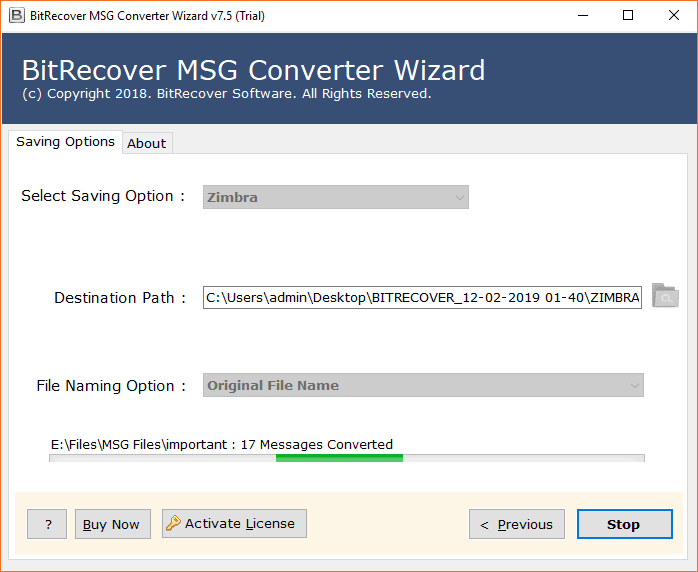The height and width of the screenshot is (572, 698).
Task: Open the Select Saving Option Zimbra dropdown
Action: [336, 197]
